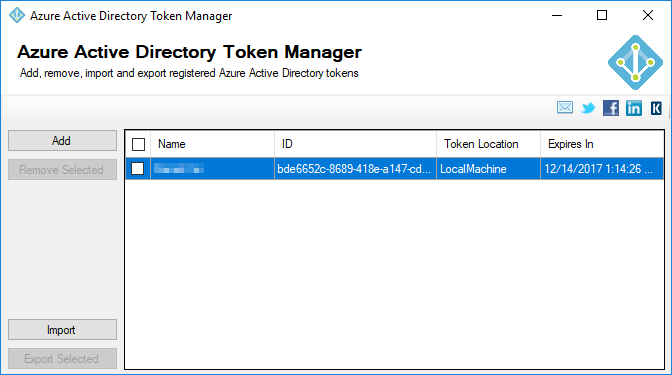Sort by the ID column header
672x375 pixels.
355,144
